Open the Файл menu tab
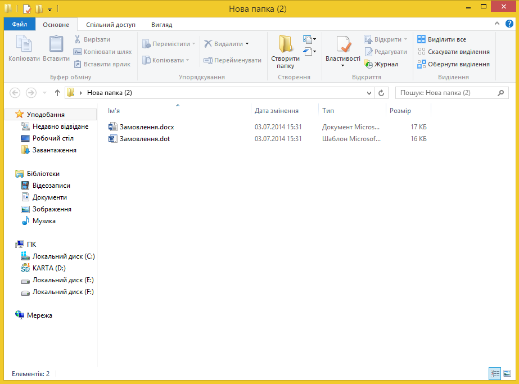This screenshot has width=519, height=384. pos(19,24)
